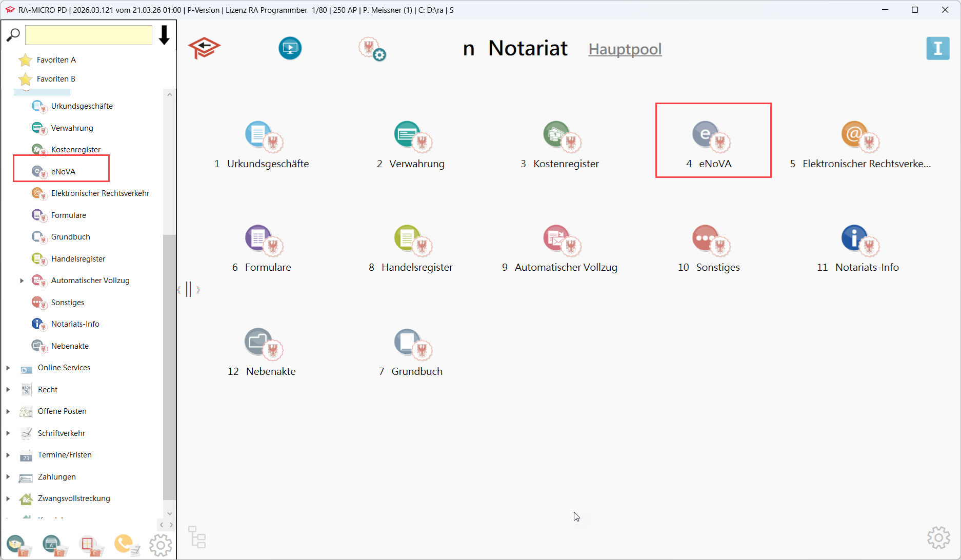Click the black down arrow beside search

click(164, 35)
